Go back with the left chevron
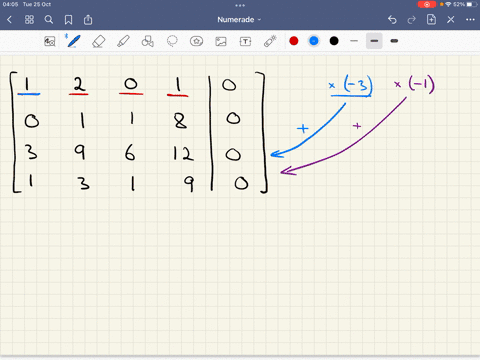This screenshot has width=480, height=360. click(9, 20)
